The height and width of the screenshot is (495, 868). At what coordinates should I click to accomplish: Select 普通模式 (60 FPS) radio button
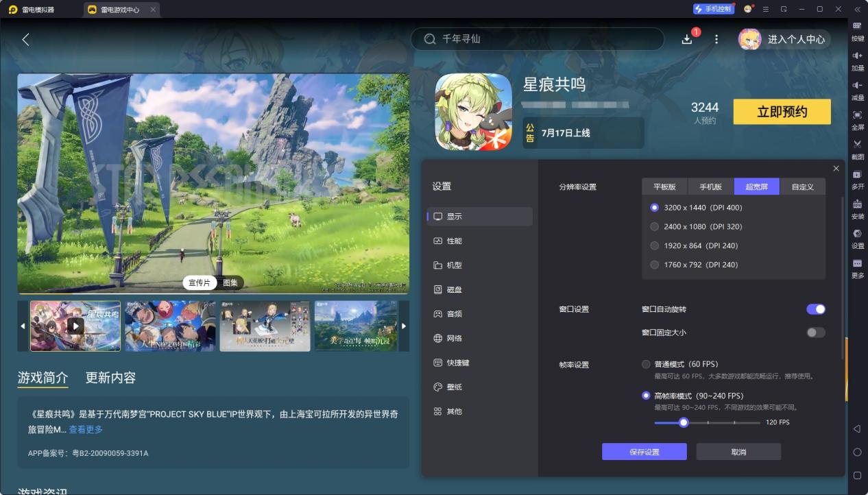coord(646,364)
